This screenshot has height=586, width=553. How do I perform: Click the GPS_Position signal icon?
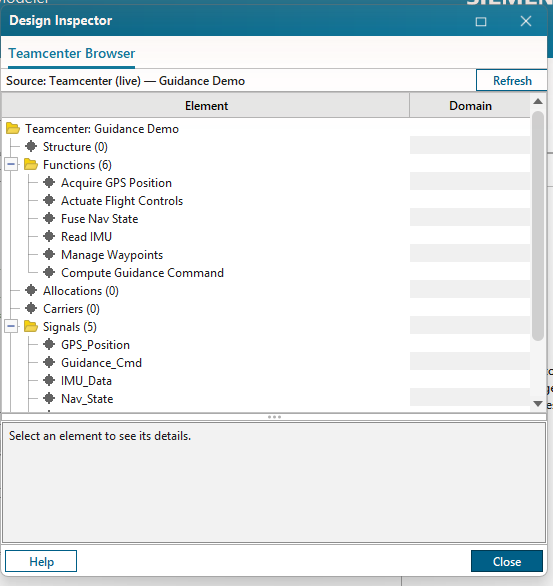tap(49, 345)
